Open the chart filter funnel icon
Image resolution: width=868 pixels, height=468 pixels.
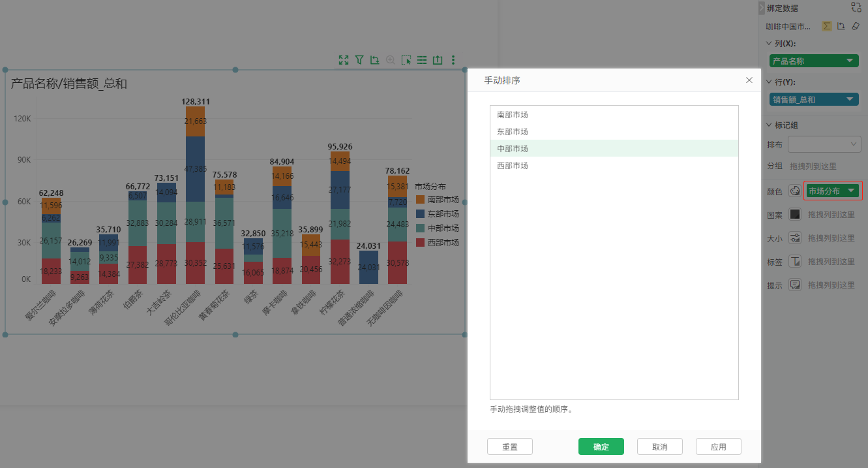359,60
